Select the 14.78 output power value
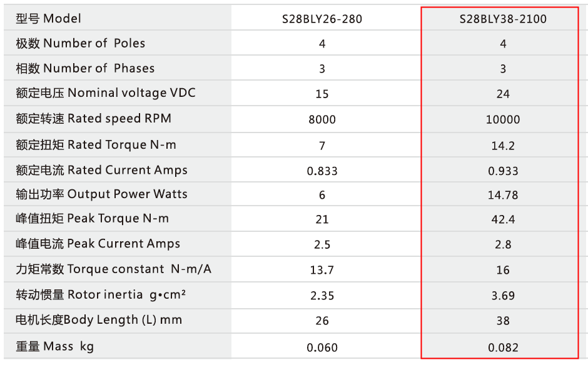Viewport: 588px width, 365px height. [x=503, y=195]
